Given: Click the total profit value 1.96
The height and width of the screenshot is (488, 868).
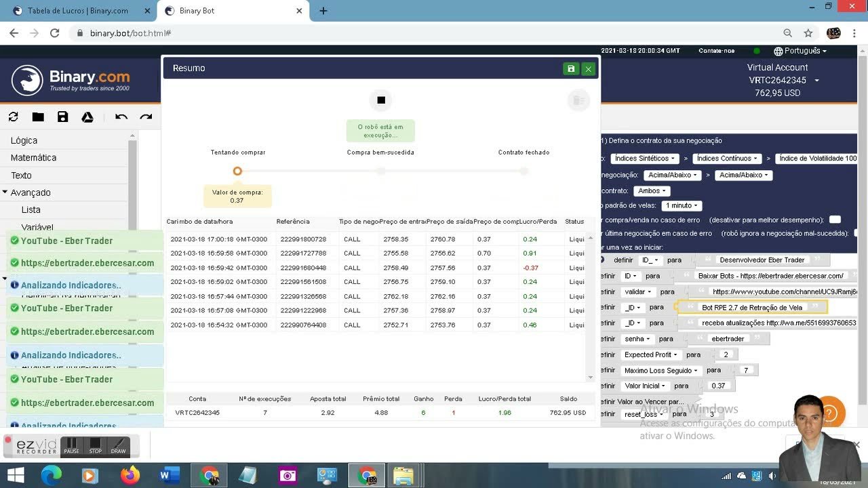Looking at the screenshot, I should point(505,413).
